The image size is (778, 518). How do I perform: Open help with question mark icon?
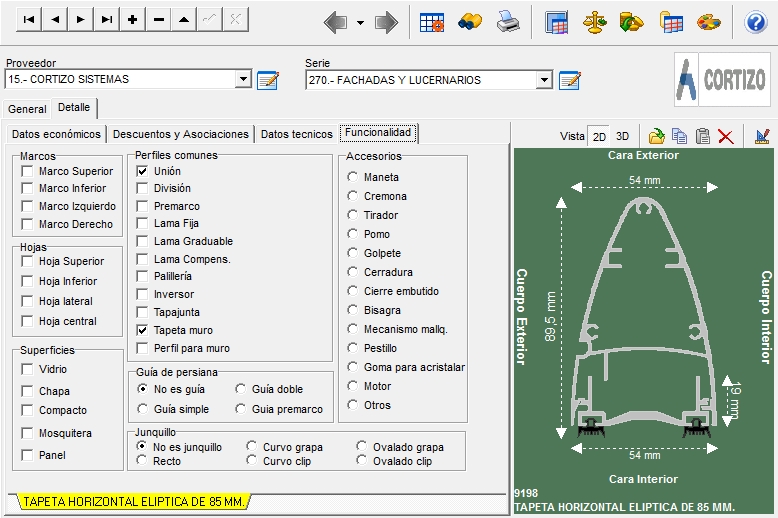pos(756,23)
